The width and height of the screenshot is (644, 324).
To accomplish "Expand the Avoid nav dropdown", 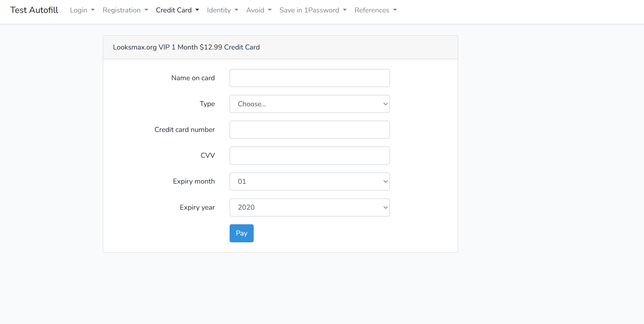I will 259,10.
